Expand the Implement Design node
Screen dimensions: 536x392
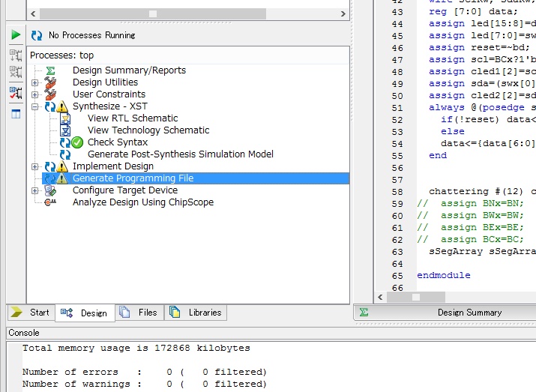(x=35, y=166)
